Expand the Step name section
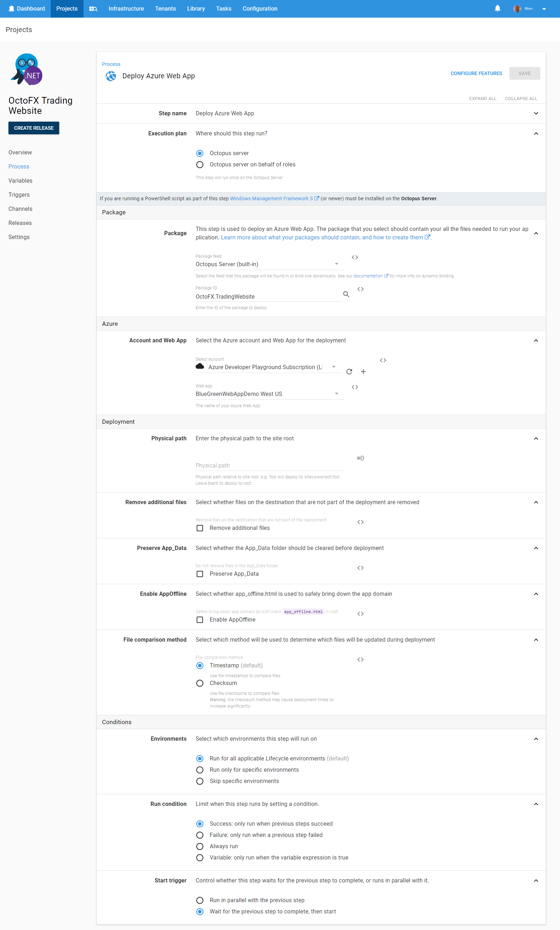Image resolution: width=560 pixels, height=930 pixels. [x=536, y=114]
